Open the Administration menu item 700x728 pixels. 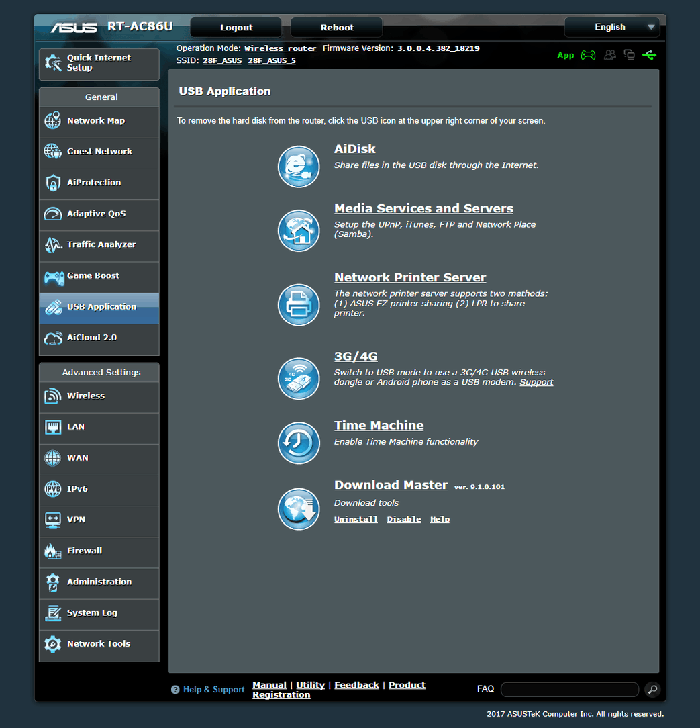tap(99, 583)
